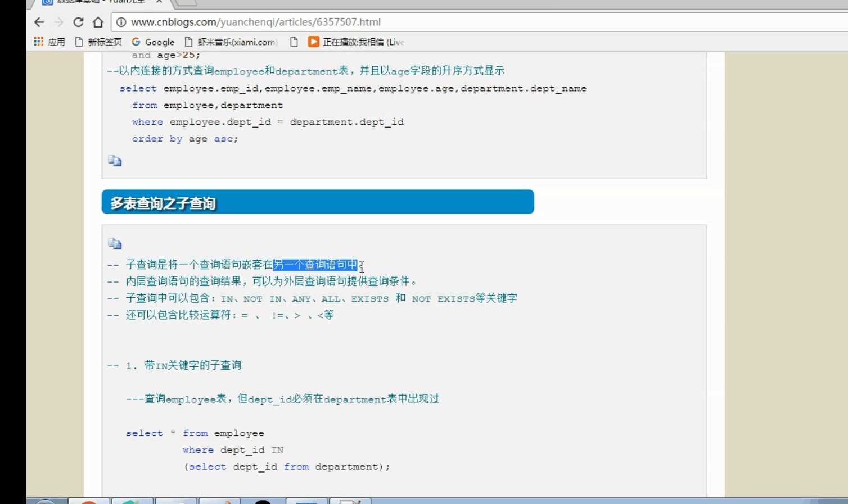Click line '还可以包含比较运算符'
848x504 pixels.
[x=220, y=315]
